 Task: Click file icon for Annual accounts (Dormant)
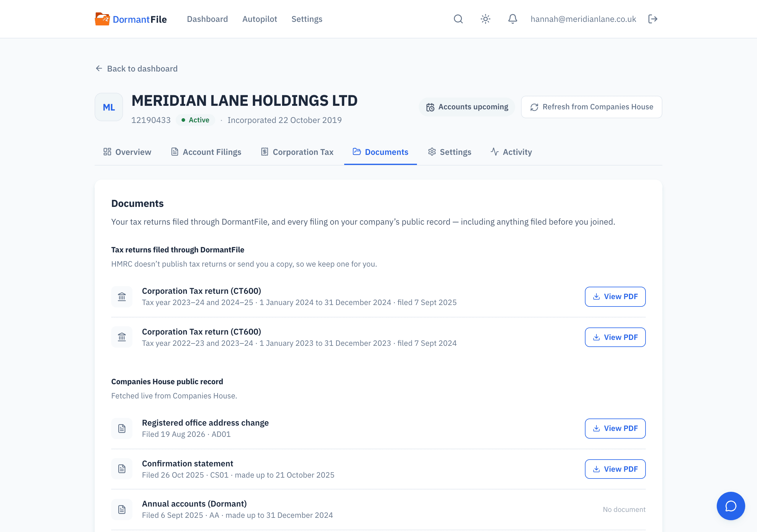(x=122, y=509)
